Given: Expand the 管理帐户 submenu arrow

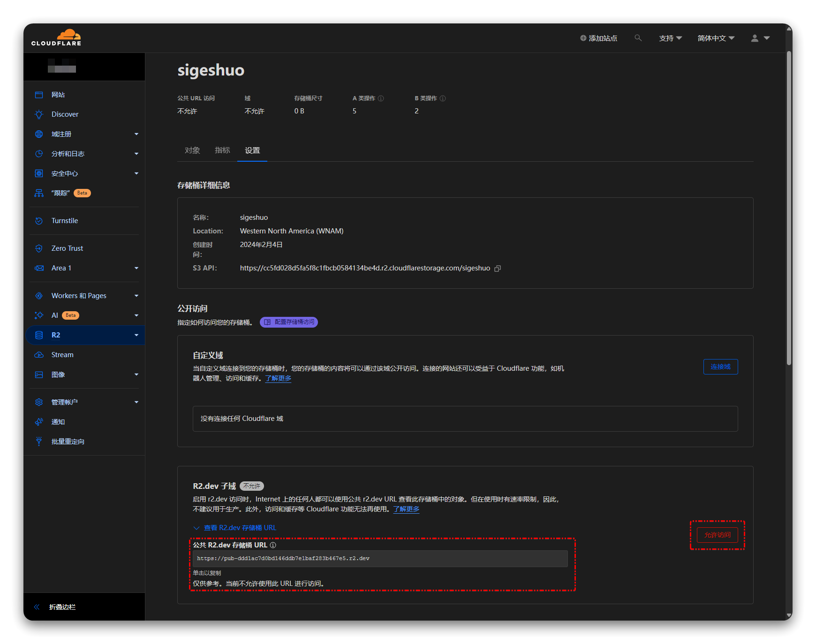Looking at the screenshot, I should click(x=136, y=402).
